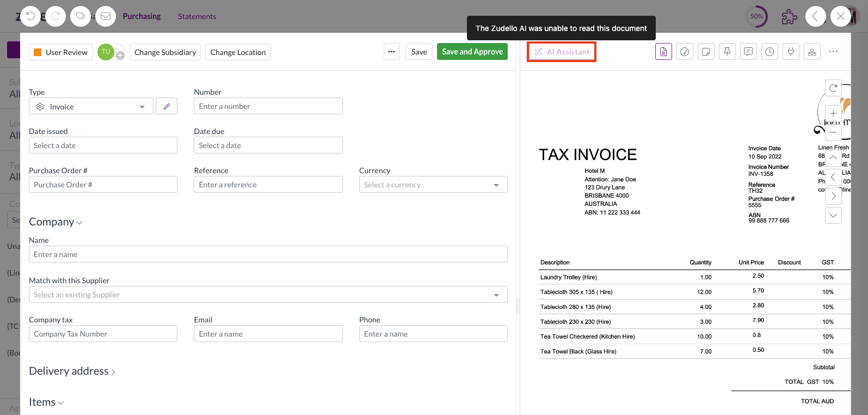Collapse the Company section
868x415 pixels.
click(56, 222)
